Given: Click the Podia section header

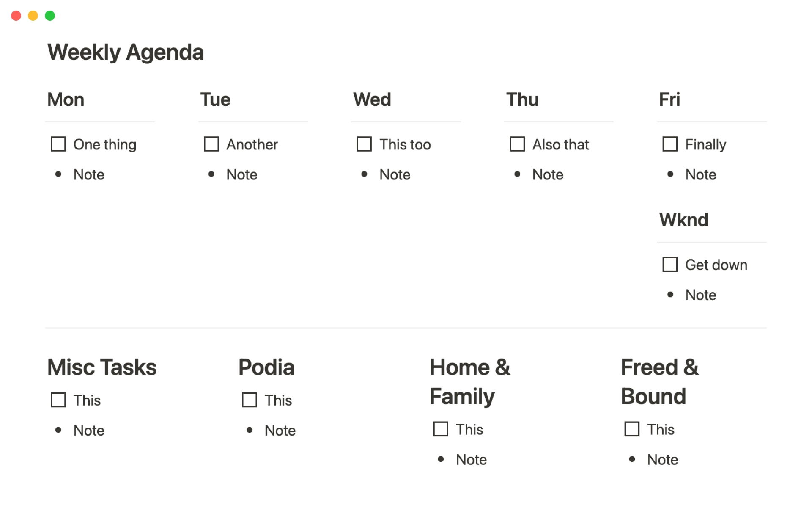Looking at the screenshot, I should click(x=266, y=367).
